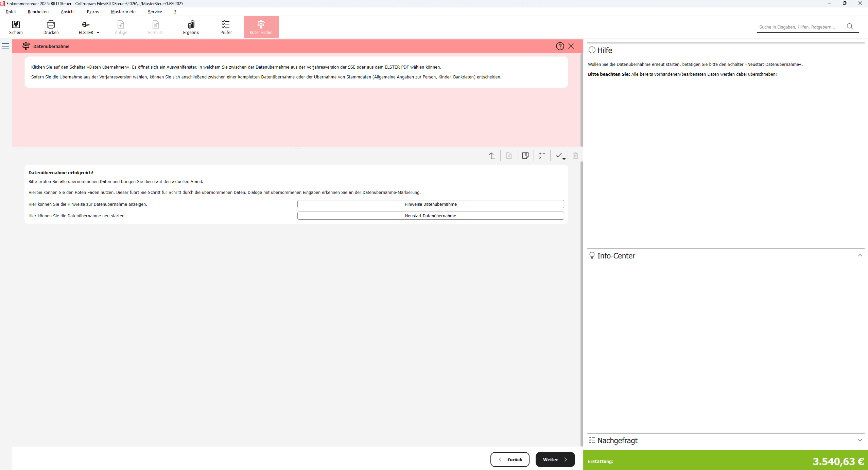Screen dimensions: 868x470
Task: Open the hamburger navigation menu
Action: coord(5,46)
